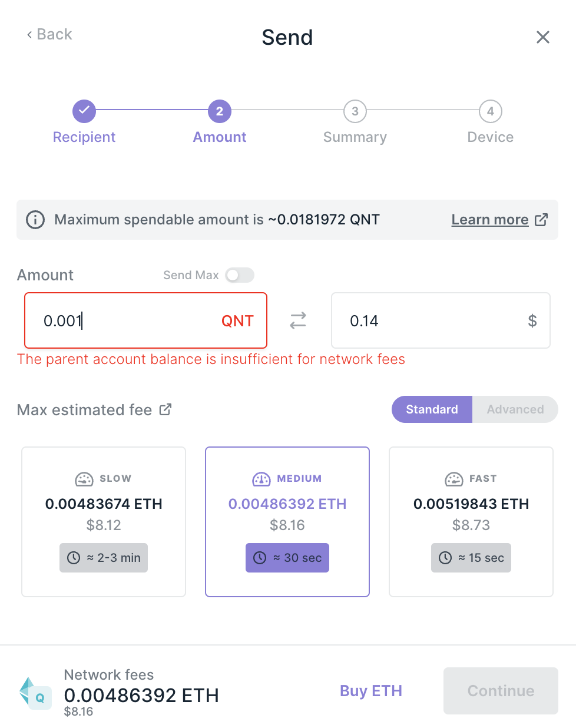The height and width of the screenshot is (728, 576).
Task: Click the clock icon on the Medium fee
Action: [260, 558]
